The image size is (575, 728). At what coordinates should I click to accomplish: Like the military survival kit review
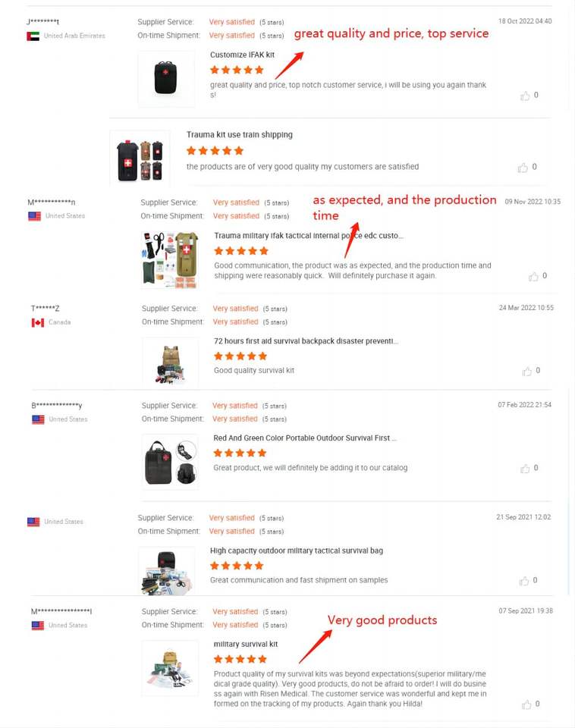(526, 704)
